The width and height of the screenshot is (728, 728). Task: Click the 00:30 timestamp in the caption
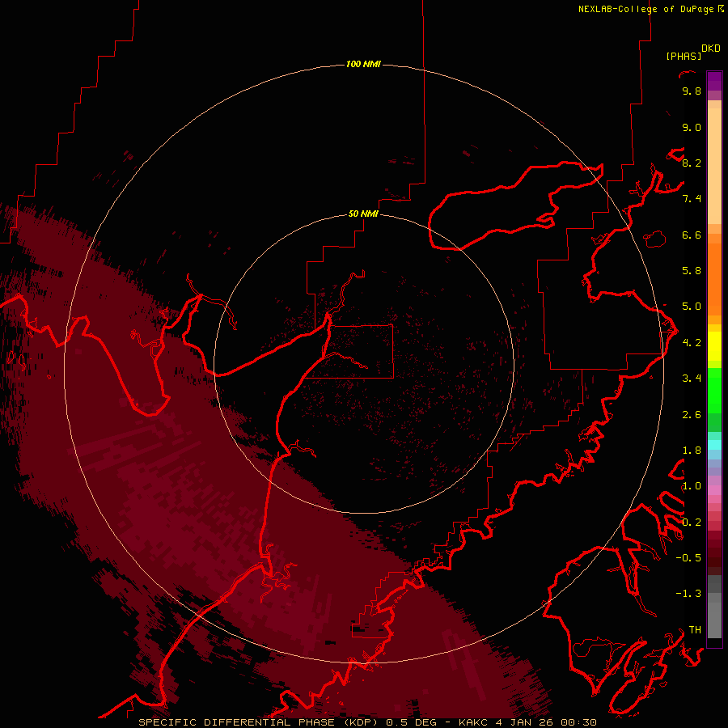(578, 722)
